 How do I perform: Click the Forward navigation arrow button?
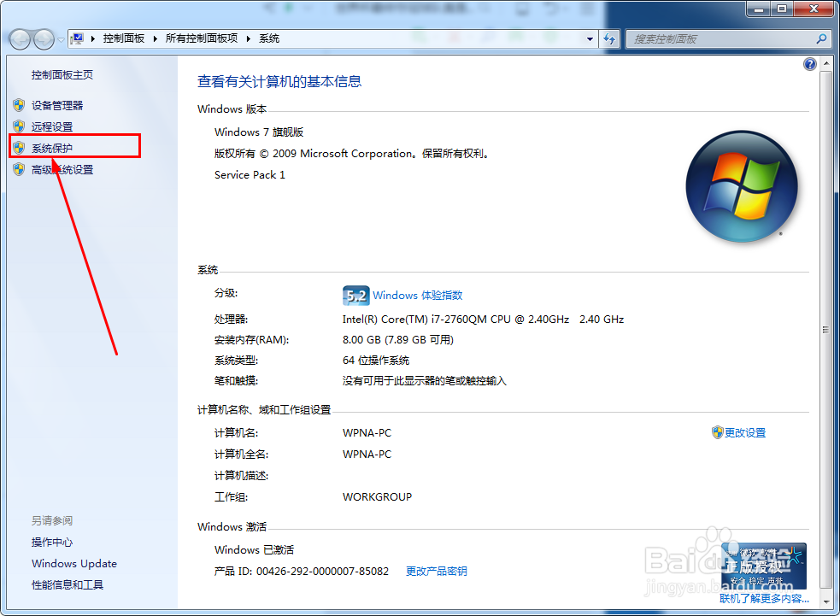44,39
